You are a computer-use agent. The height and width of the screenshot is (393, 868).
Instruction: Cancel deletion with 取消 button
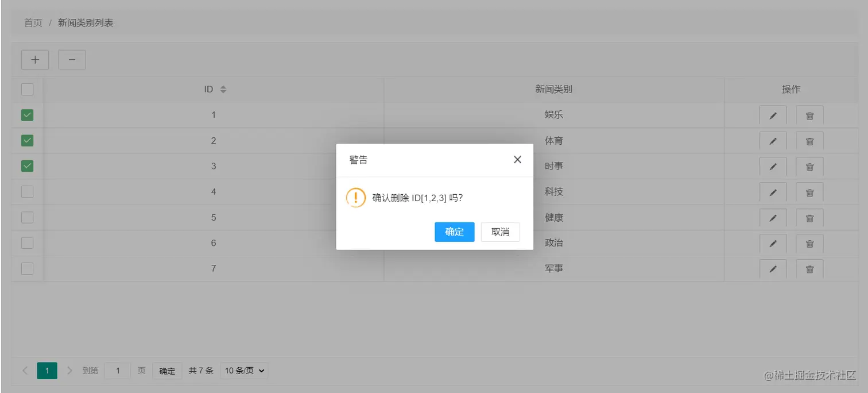tap(501, 232)
